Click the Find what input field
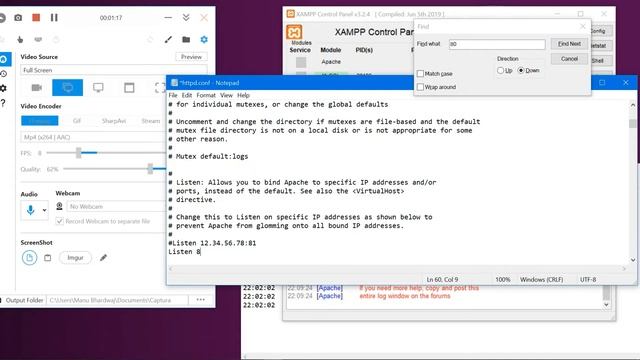Viewport: 640px width, 360px height. pos(497,44)
